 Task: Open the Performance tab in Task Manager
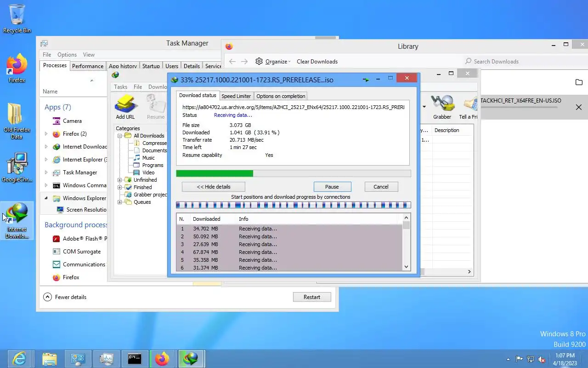(88, 66)
